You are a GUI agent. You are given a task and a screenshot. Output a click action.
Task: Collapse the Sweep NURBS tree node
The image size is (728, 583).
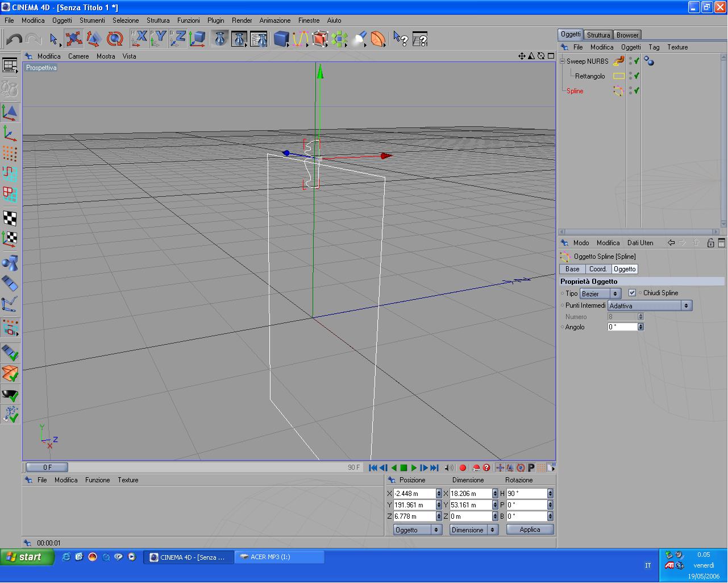(x=562, y=61)
